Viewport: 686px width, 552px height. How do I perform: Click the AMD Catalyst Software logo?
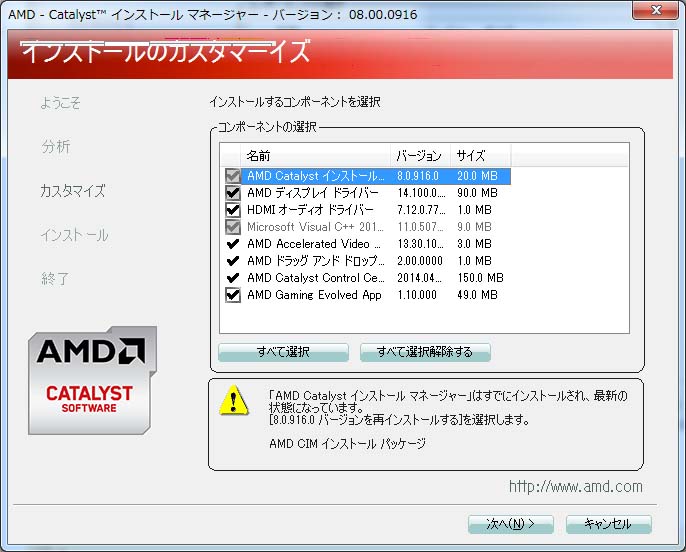(x=92, y=381)
